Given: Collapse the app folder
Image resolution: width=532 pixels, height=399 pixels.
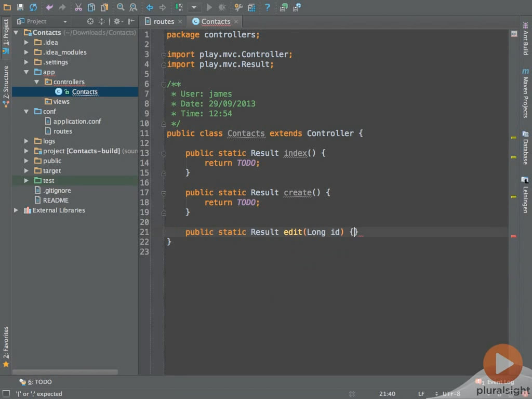Looking at the screenshot, I should [x=26, y=72].
